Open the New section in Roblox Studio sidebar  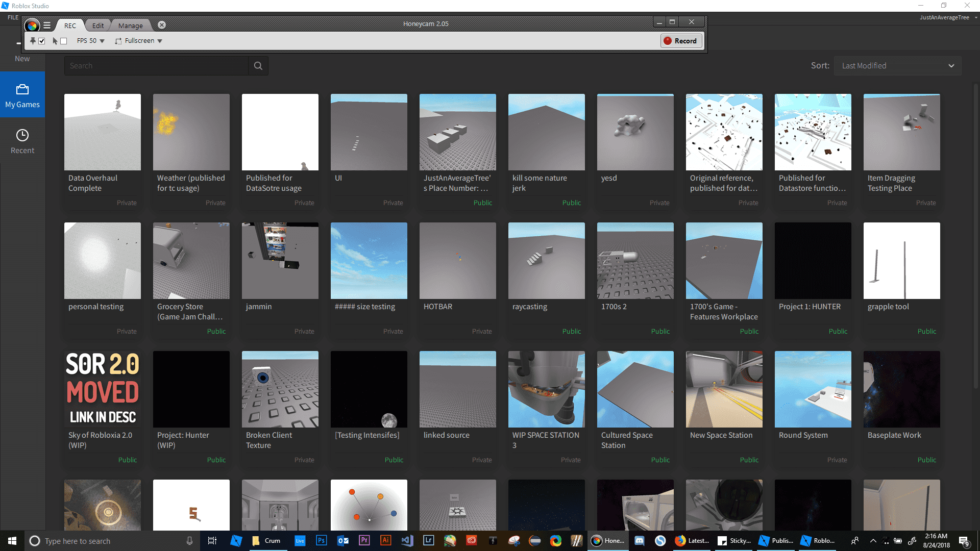[x=22, y=51]
